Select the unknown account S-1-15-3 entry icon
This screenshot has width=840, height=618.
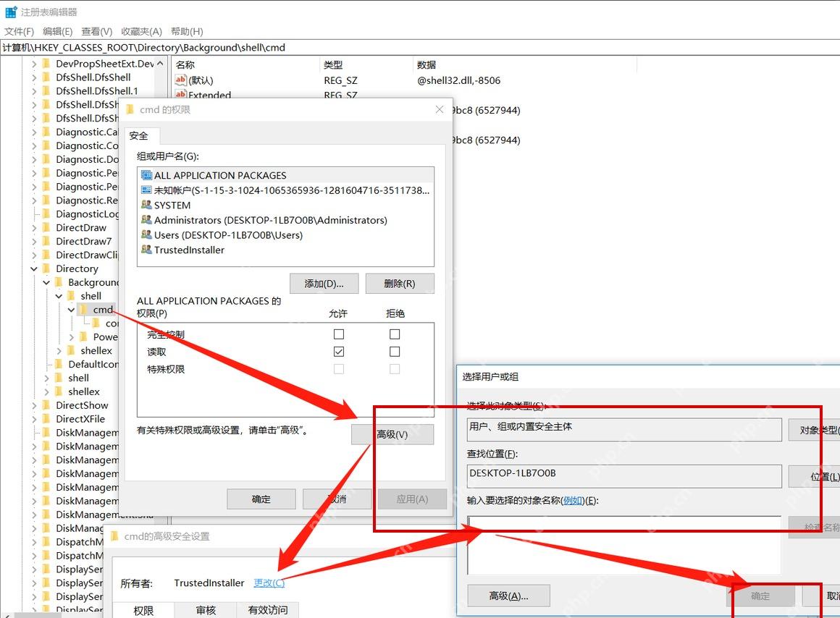[x=146, y=190]
